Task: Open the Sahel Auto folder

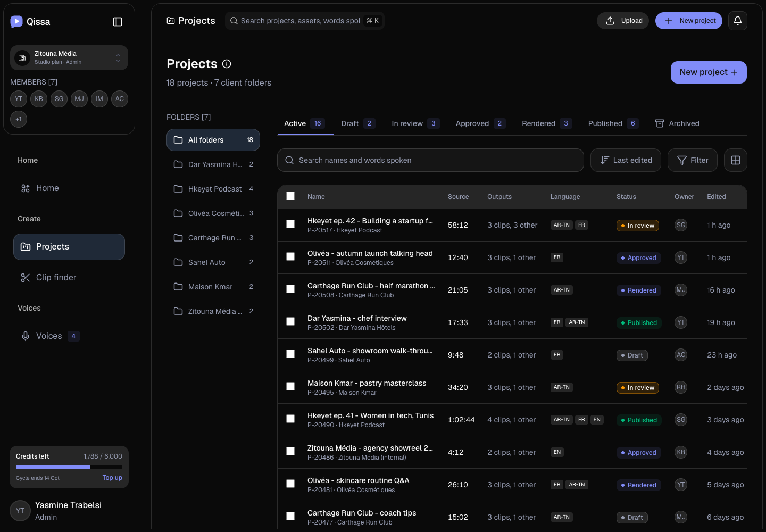Action: [x=213, y=262]
